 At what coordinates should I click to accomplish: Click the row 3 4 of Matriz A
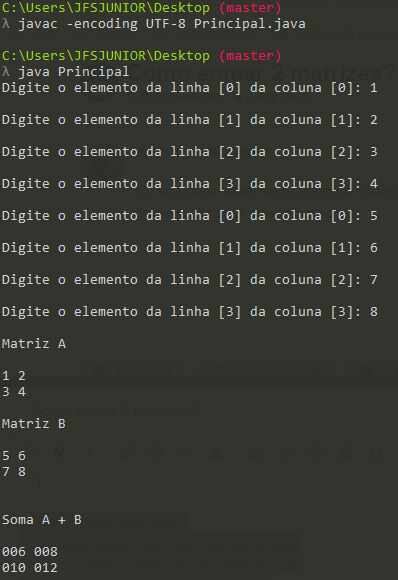tap(14, 392)
